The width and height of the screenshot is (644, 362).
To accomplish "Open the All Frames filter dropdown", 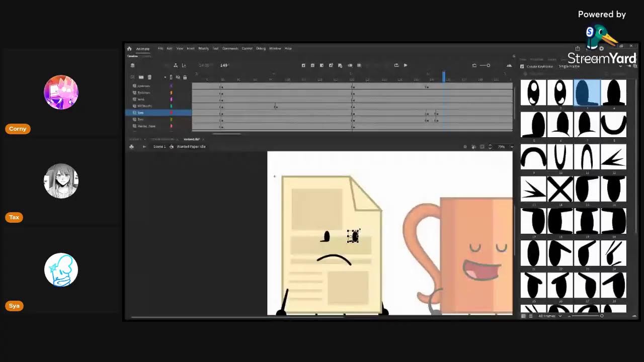I will (550, 316).
